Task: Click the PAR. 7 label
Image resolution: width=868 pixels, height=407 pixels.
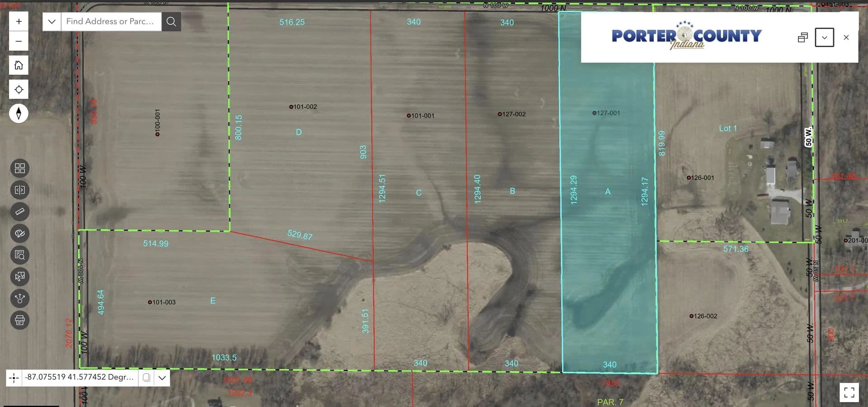Action: coord(610,402)
